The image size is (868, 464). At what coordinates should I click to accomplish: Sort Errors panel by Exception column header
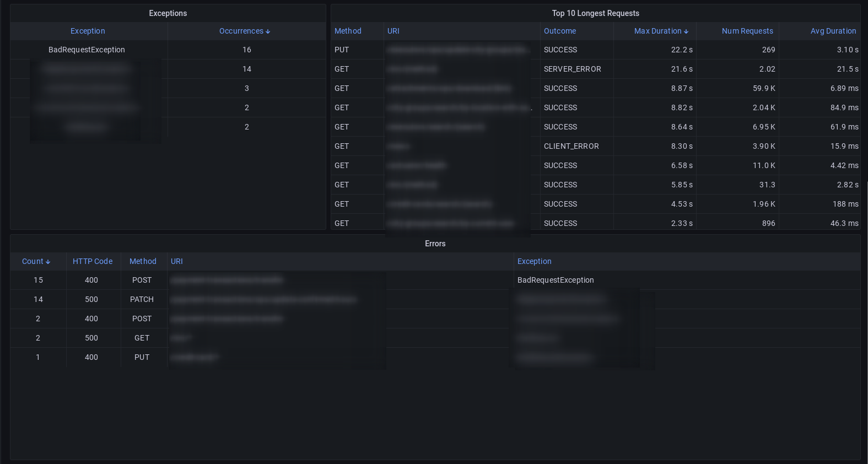coord(535,261)
